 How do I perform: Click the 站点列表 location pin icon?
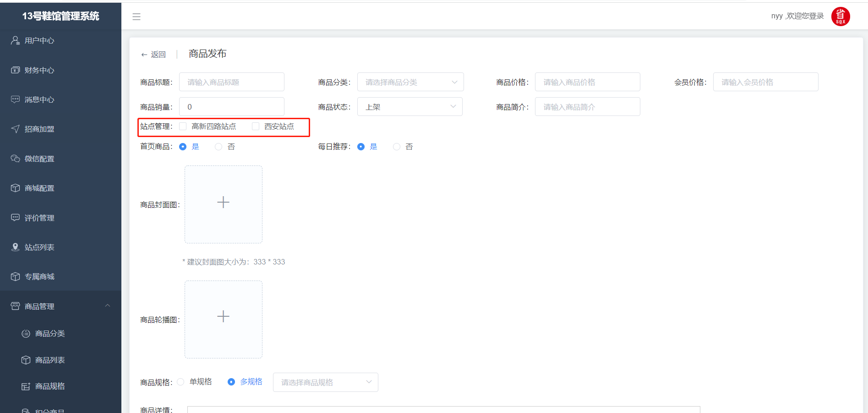point(15,247)
